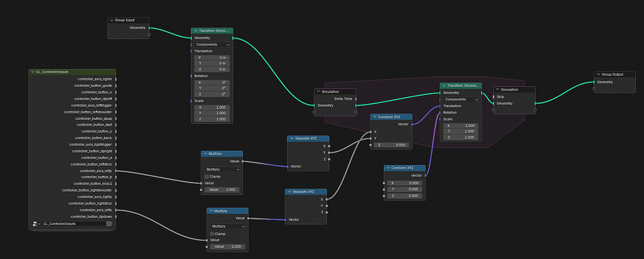The image size is (644, 259).
Task: Collapse the CL_ControllerInputs node
Action: coord(32,71)
